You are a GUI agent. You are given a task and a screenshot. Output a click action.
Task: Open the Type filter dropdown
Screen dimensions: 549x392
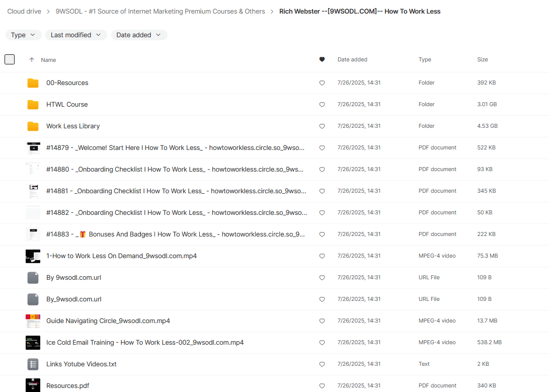click(x=23, y=35)
